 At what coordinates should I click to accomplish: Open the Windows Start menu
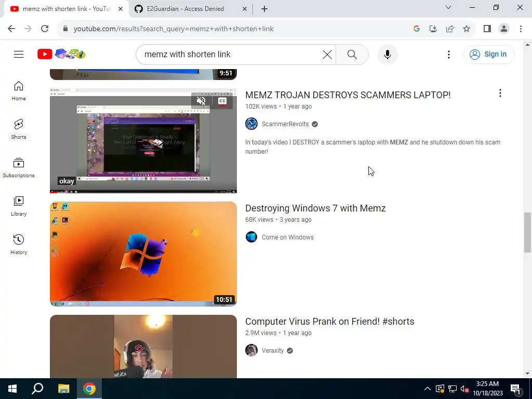point(12,389)
